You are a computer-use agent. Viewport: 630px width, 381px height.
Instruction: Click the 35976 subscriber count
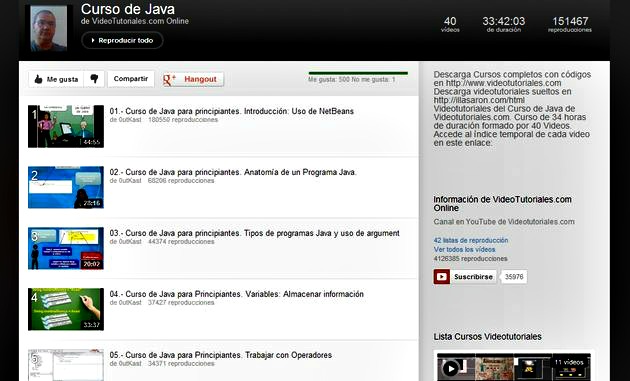point(514,277)
